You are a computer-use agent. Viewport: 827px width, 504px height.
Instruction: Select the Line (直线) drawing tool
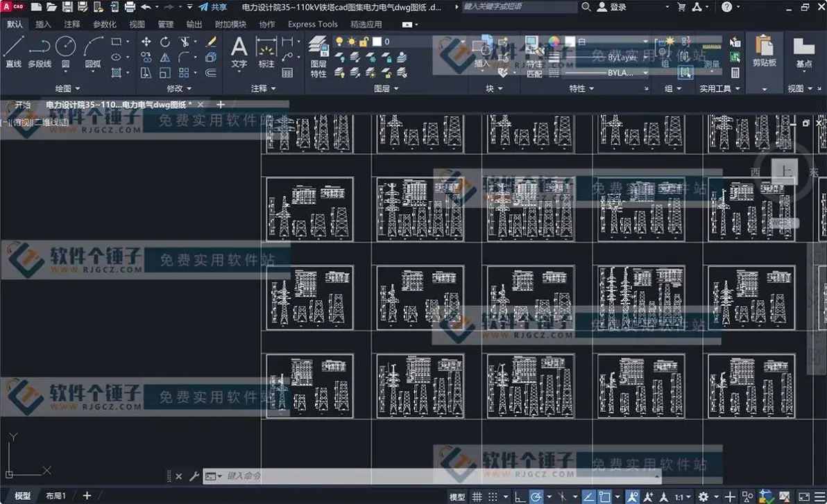click(13, 52)
